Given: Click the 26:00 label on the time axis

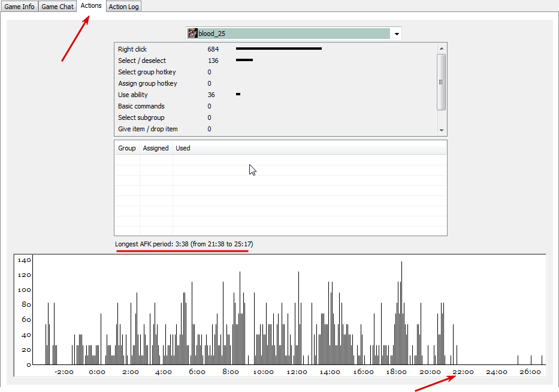Looking at the screenshot, I should (530, 372).
